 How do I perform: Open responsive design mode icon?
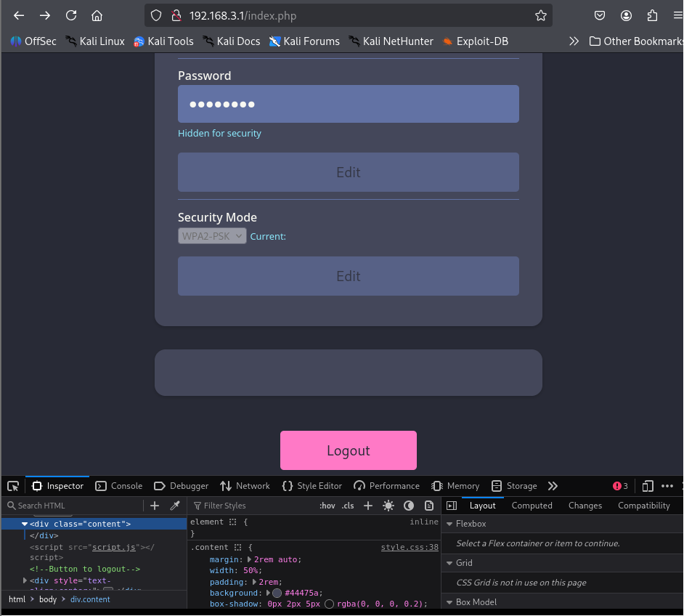648,486
